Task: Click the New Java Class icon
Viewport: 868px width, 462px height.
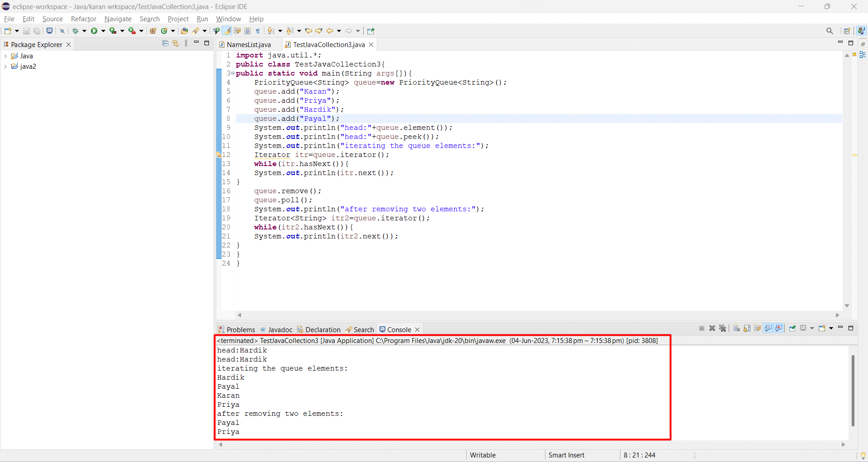Action: click(164, 31)
